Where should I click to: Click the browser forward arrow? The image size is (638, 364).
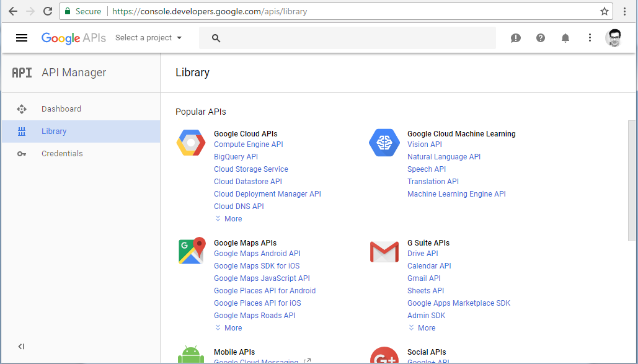30,11
